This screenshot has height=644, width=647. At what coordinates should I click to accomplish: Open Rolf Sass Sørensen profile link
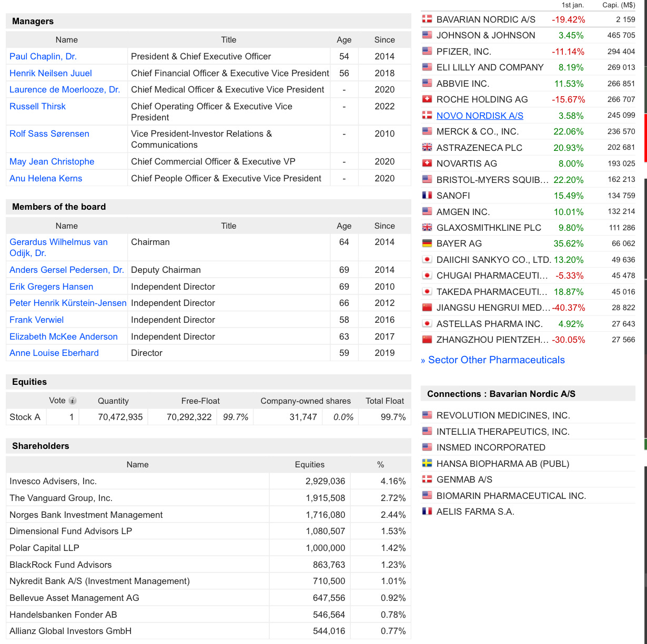click(x=49, y=134)
